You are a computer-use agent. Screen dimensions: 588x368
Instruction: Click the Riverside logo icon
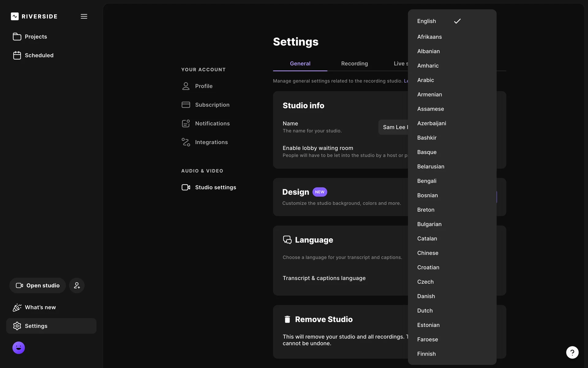15,16
